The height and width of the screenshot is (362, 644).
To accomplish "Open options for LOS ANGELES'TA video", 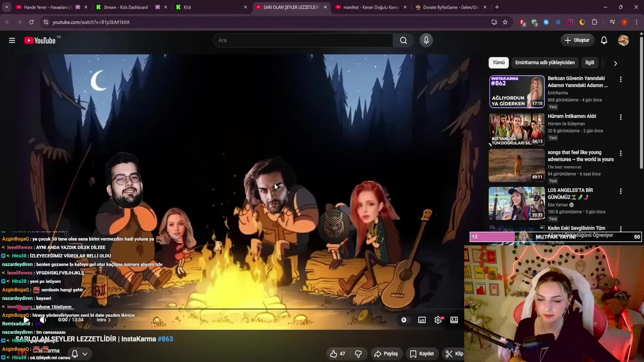I will pyautogui.click(x=621, y=191).
